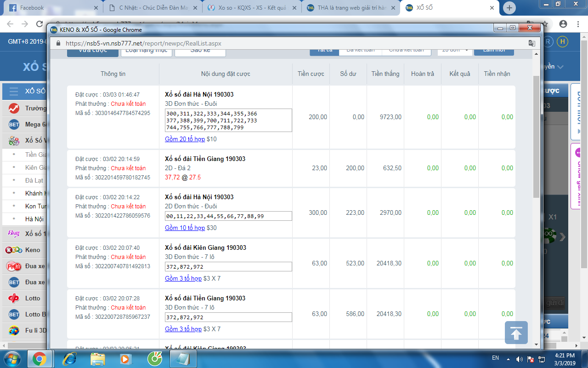588x368 pixels.
Task: Launch Internet Explorer from the taskbar
Action: (x=69, y=358)
